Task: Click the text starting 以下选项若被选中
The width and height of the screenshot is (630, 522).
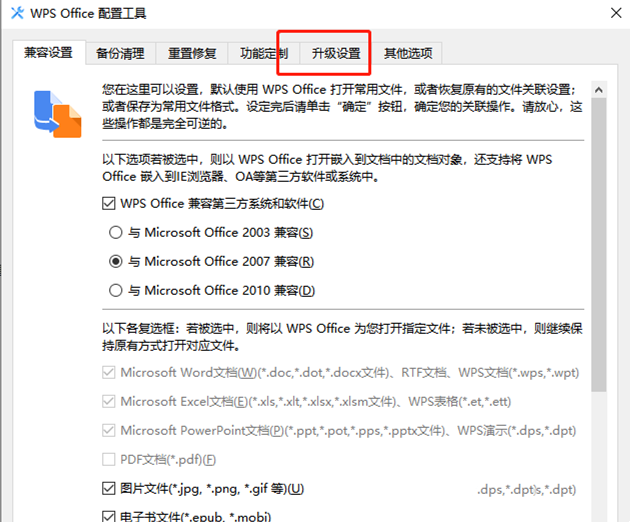Action: click(x=327, y=168)
